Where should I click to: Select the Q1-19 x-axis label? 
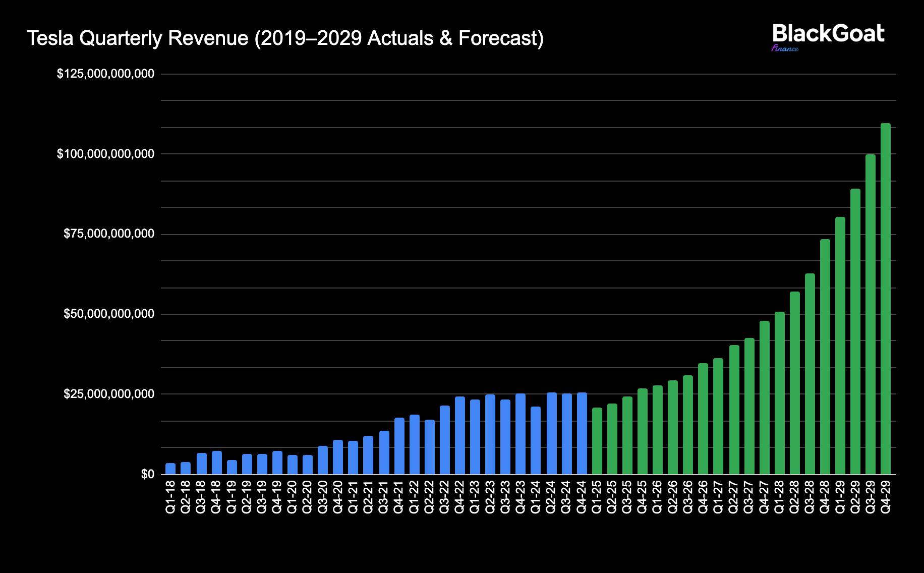pos(232,497)
